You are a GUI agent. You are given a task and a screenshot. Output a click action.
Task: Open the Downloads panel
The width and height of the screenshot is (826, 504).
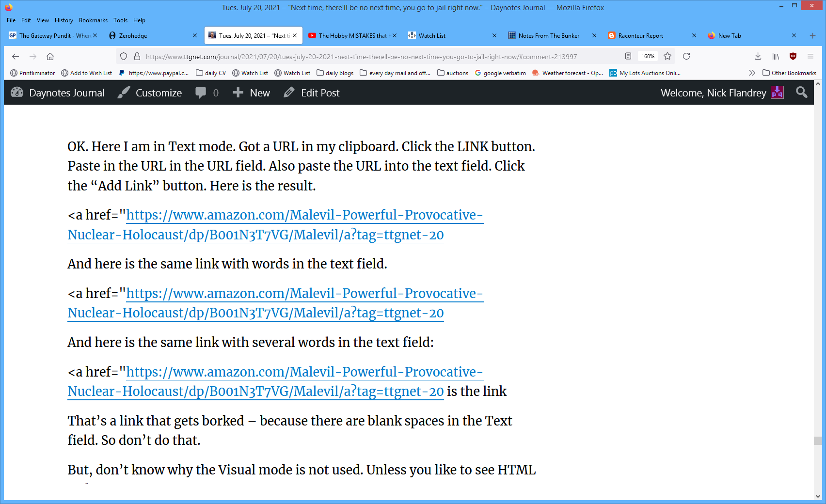pyautogui.click(x=758, y=56)
